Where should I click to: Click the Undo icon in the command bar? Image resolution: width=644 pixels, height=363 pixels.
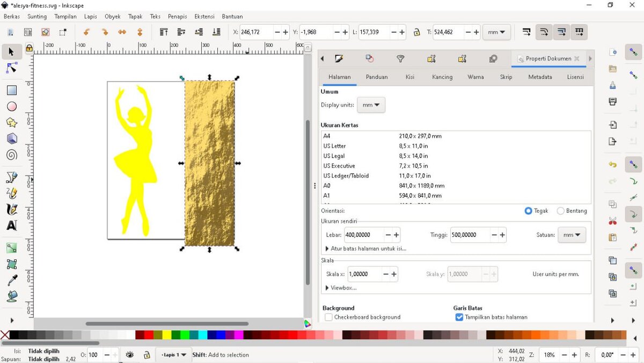(612, 165)
